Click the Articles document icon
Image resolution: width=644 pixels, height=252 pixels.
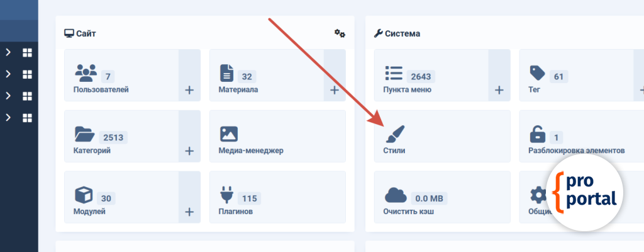pos(226,73)
